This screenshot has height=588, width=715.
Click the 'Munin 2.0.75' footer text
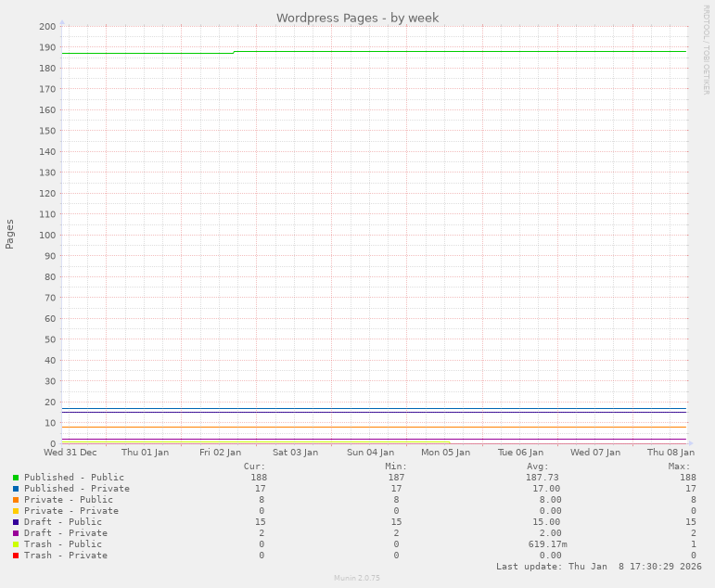[x=357, y=578]
